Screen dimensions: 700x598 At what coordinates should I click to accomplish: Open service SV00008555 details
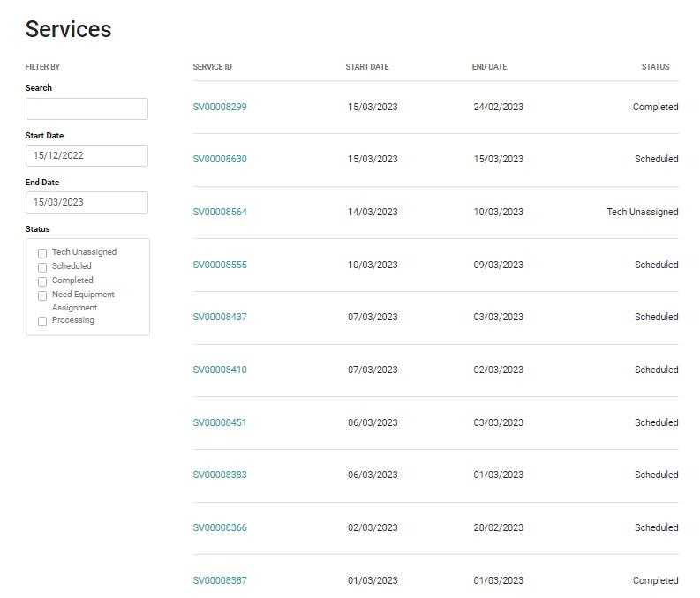click(220, 265)
